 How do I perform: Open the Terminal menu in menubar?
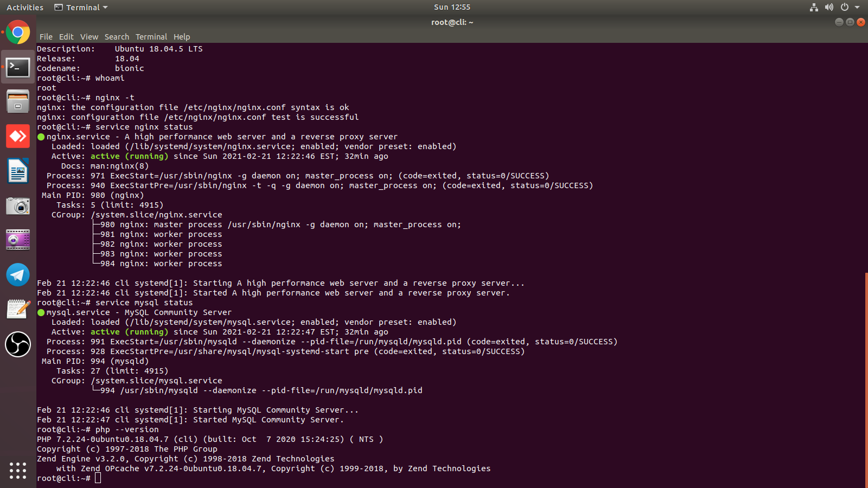tap(151, 37)
